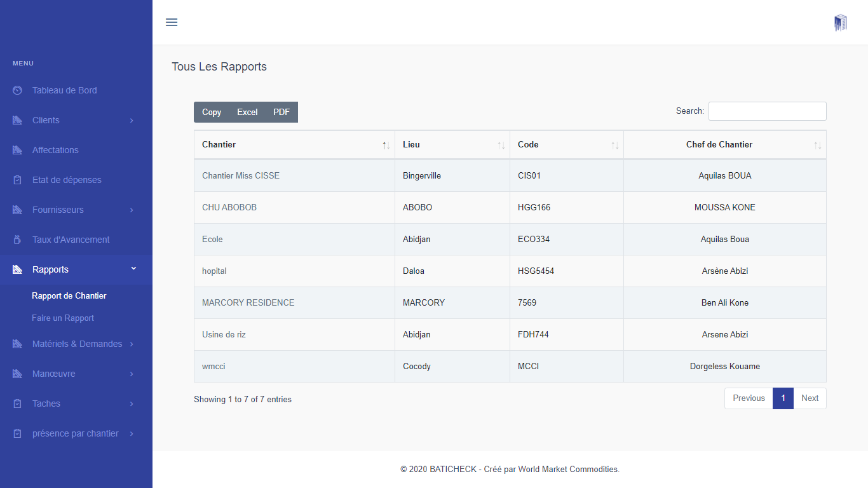Go to the Next pagination page
Image resolution: width=868 pixels, height=488 pixels.
tap(810, 398)
